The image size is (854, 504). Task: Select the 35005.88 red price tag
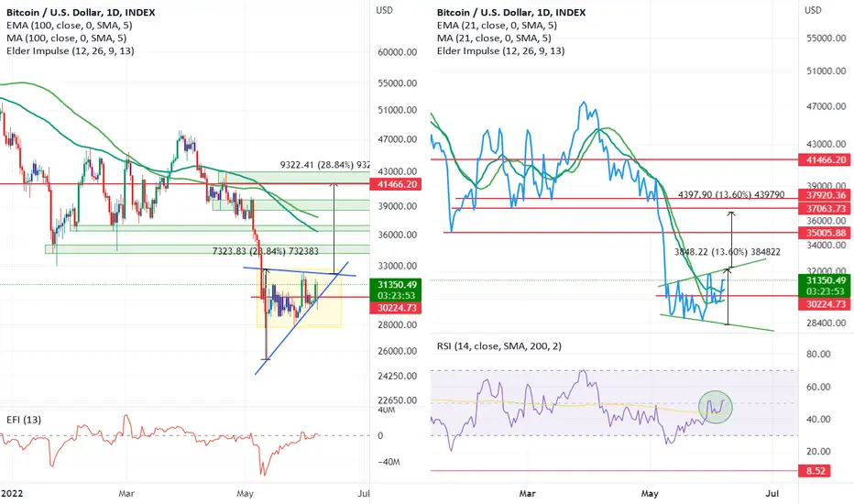[x=826, y=233]
